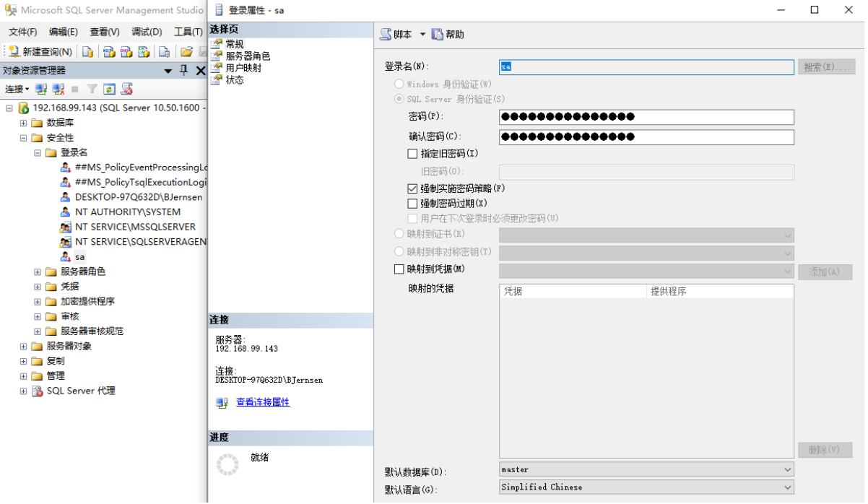Enable the 强制密码过期 checkbox

point(412,204)
